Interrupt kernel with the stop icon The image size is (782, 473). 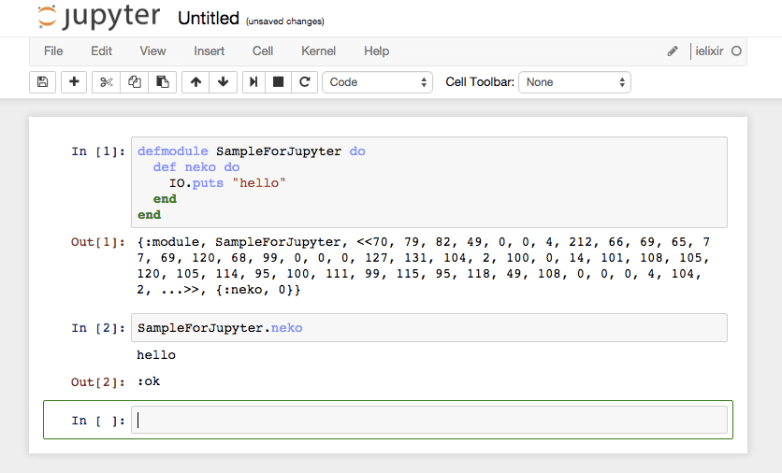point(278,82)
